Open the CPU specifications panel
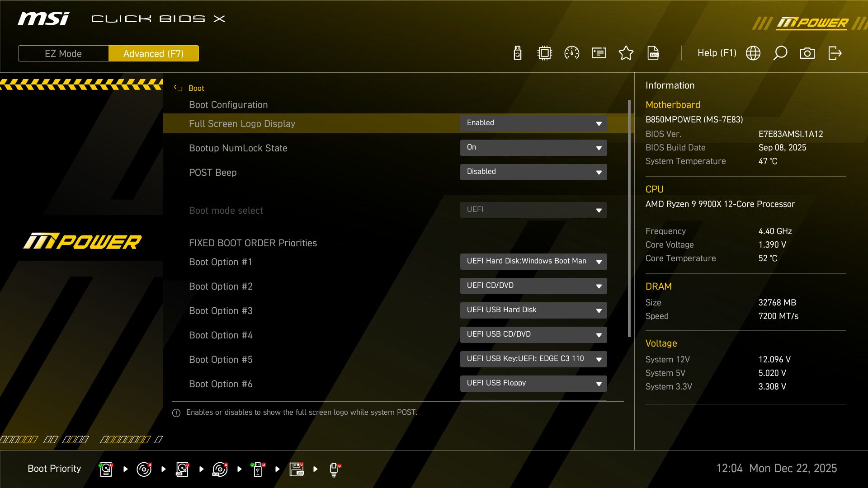The height and width of the screenshot is (488, 868). pos(544,53)
